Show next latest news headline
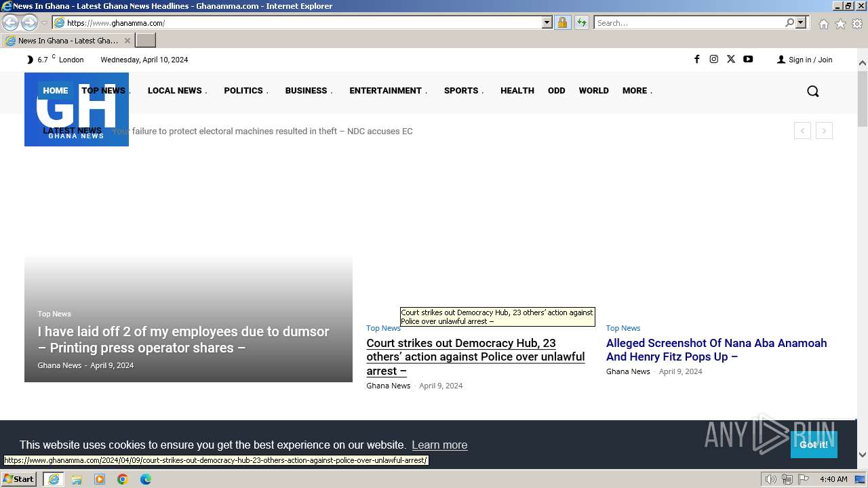Image resolution: width=868 pixels, height=488 pixels. click(824, 131)
